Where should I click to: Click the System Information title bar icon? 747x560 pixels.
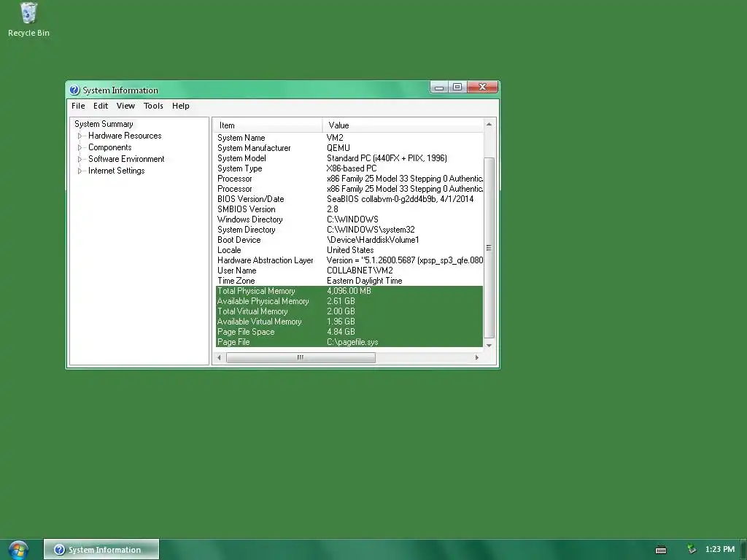coord(74,90)
